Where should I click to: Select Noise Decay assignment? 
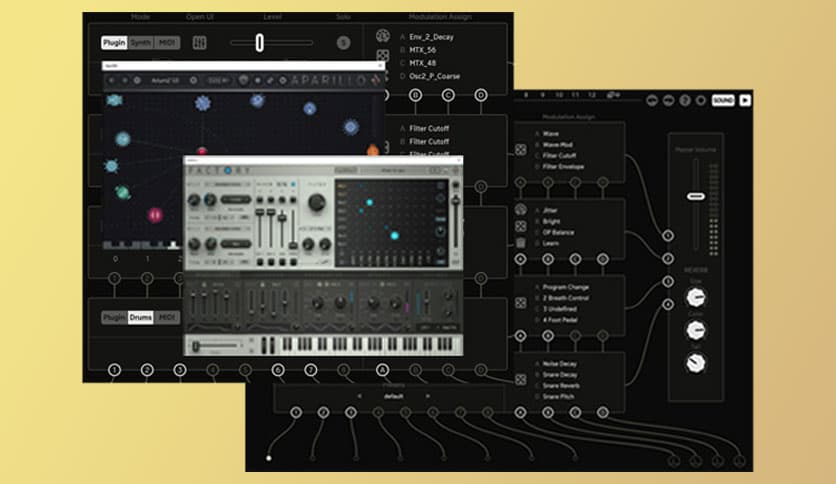click(x=559, y=364)
